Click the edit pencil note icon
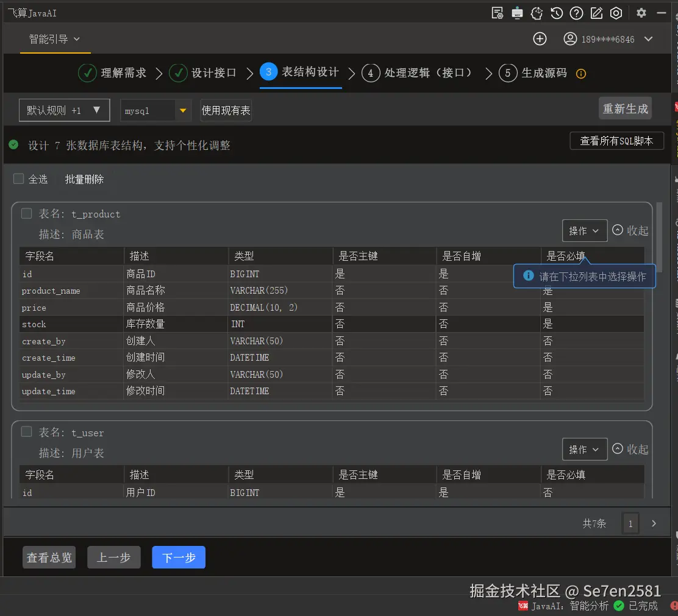678x616 pixels. pos(596,13)
